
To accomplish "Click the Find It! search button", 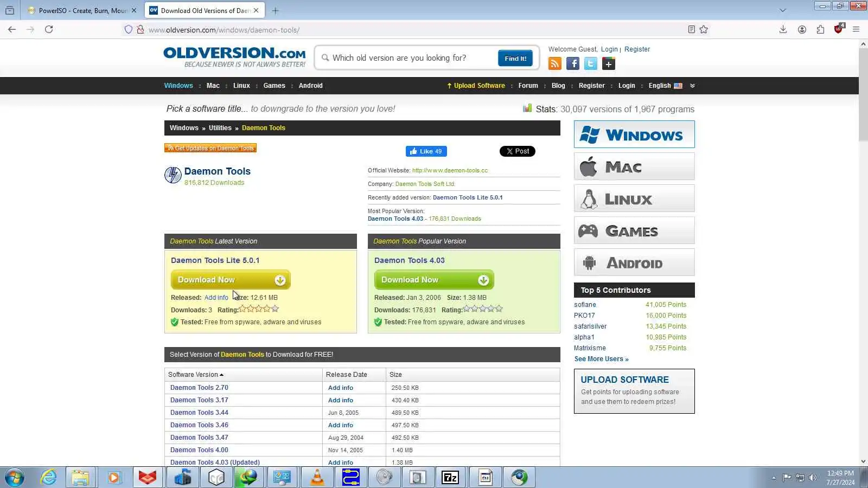I will point(515,58).
